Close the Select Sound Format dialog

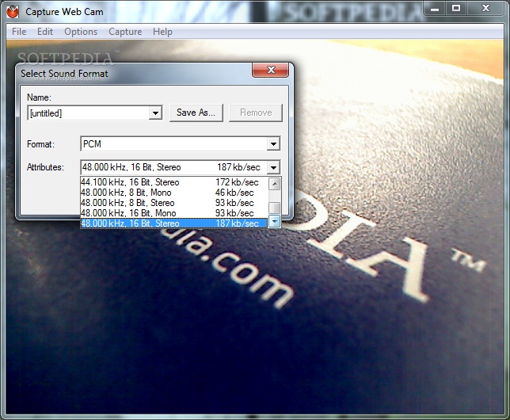270,70
